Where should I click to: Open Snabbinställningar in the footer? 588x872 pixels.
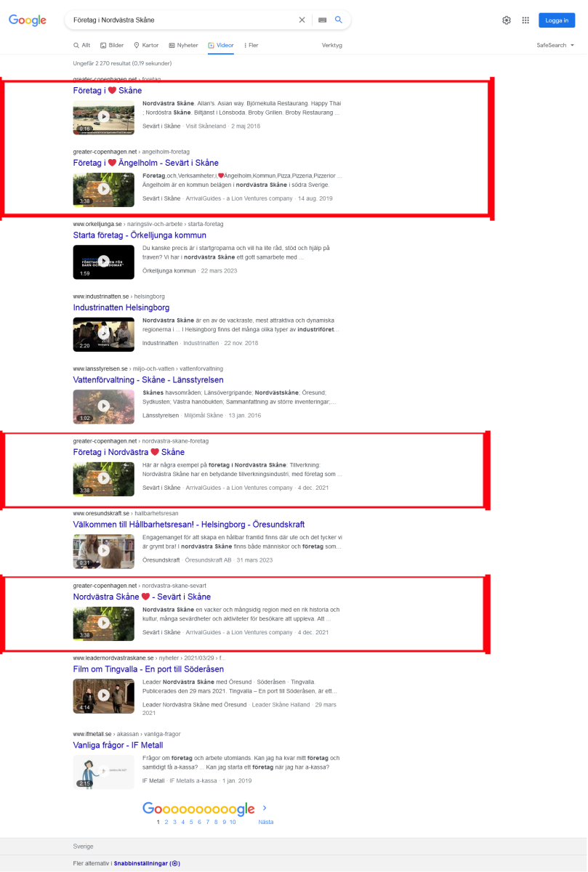[147, 863]
